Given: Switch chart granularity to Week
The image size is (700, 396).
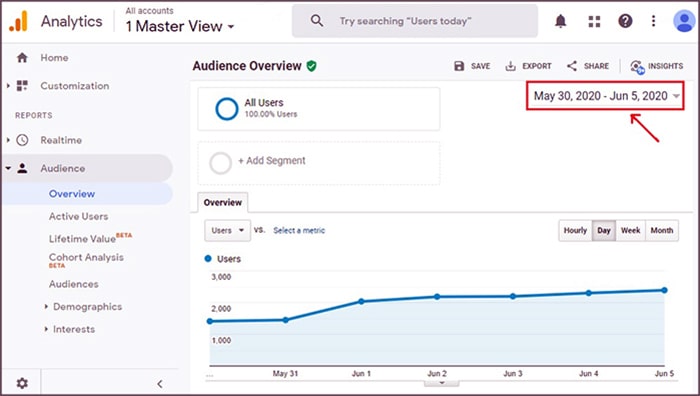Looking at the screenshot, I should [x=630, y=230].
